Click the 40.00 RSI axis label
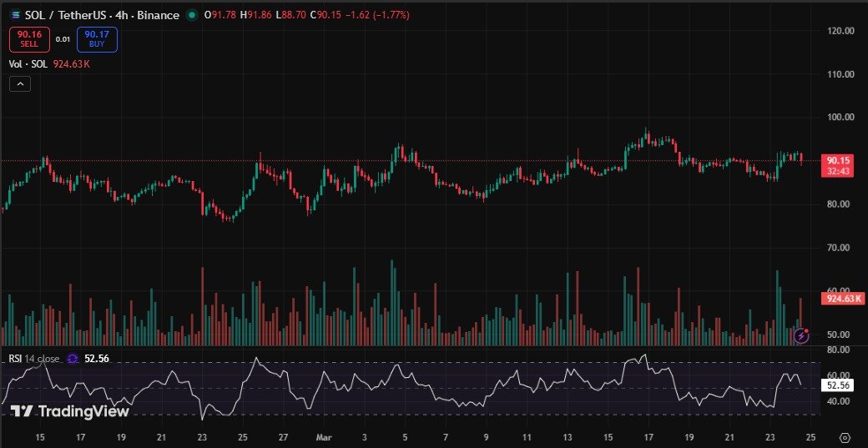The width and height of the screenshot is (868, 448). (840, 401)
